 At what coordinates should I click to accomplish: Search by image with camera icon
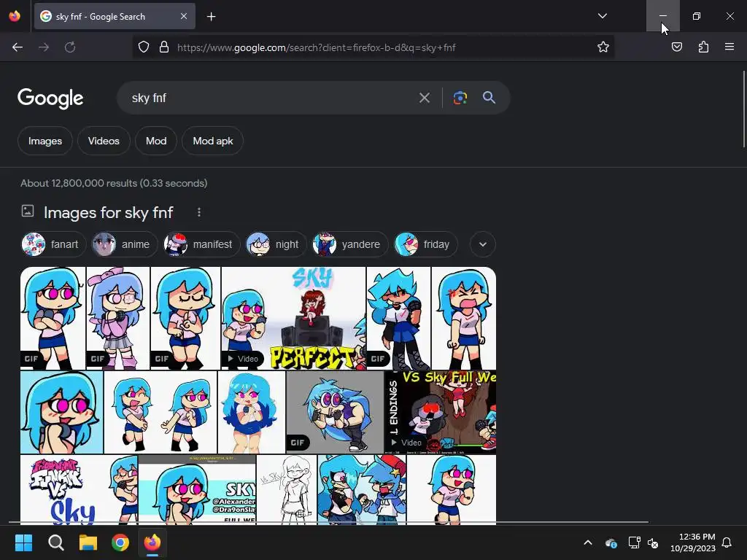coord(460,98)
